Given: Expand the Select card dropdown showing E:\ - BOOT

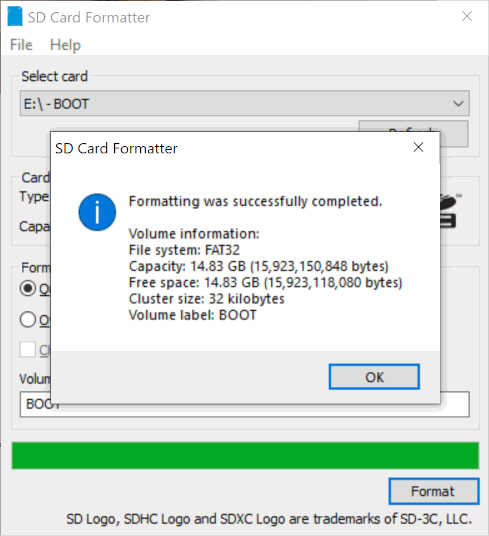Looking at the screenshot, I should click(x=245, y=103).
